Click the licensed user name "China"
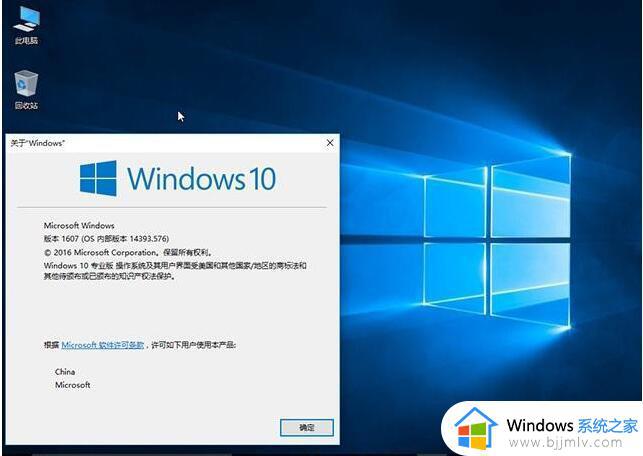 click(x=65, y=372)
